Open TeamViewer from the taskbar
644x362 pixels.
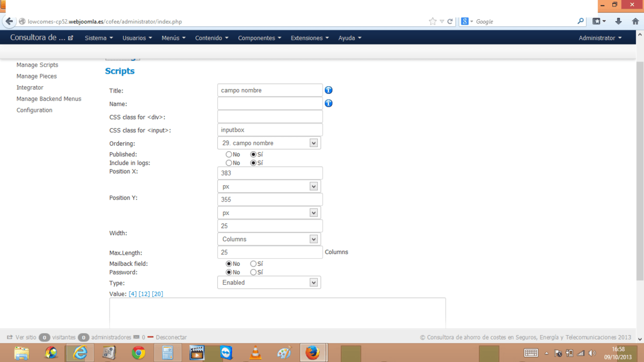pyautogui.click(x=226, y=353)
